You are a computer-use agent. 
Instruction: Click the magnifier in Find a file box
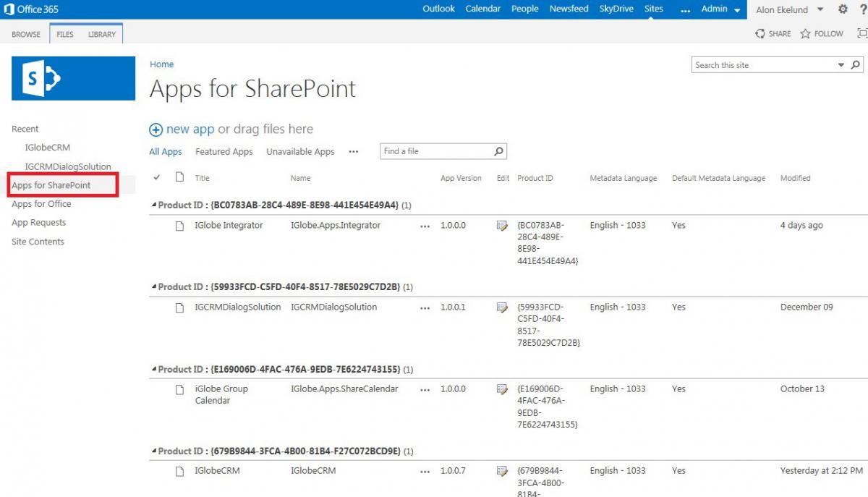click(498, 151)
